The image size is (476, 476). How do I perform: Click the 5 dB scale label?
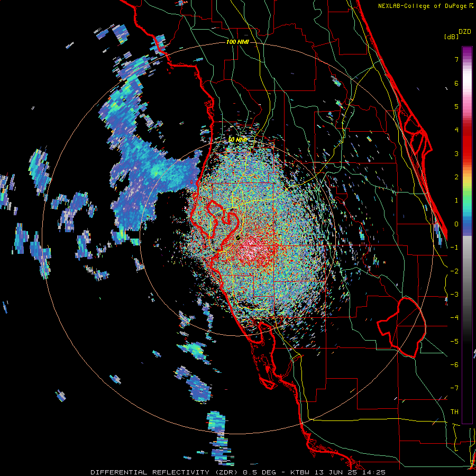456,106
